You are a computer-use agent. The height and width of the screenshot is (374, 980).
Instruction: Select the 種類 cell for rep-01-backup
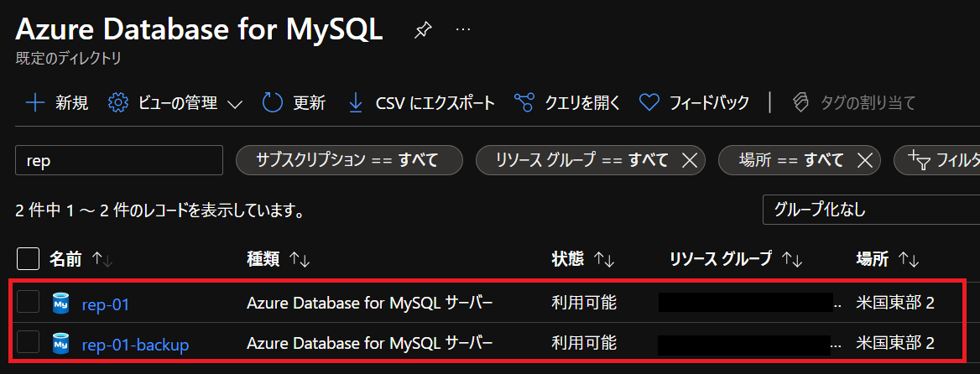(370, 343)
